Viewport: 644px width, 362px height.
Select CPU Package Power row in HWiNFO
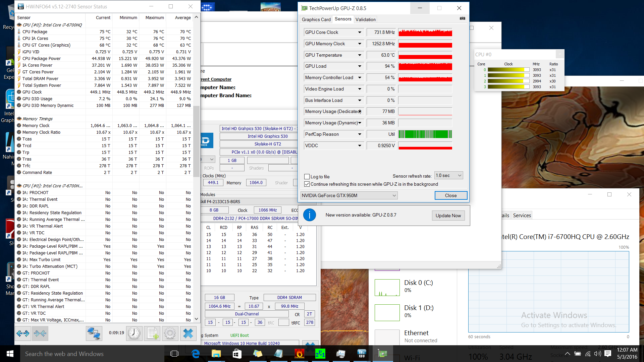(x=105, y=58)
